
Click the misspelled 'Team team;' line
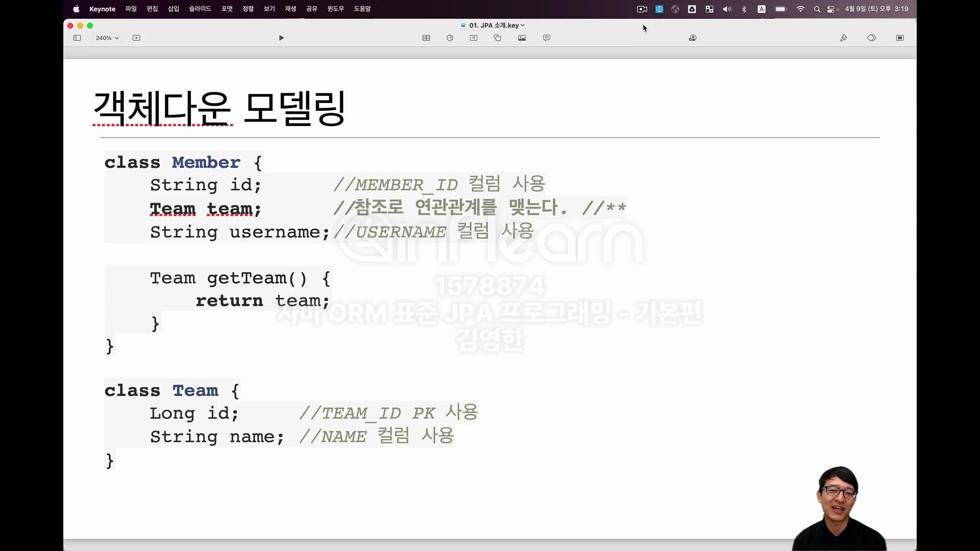click(206, 209)
